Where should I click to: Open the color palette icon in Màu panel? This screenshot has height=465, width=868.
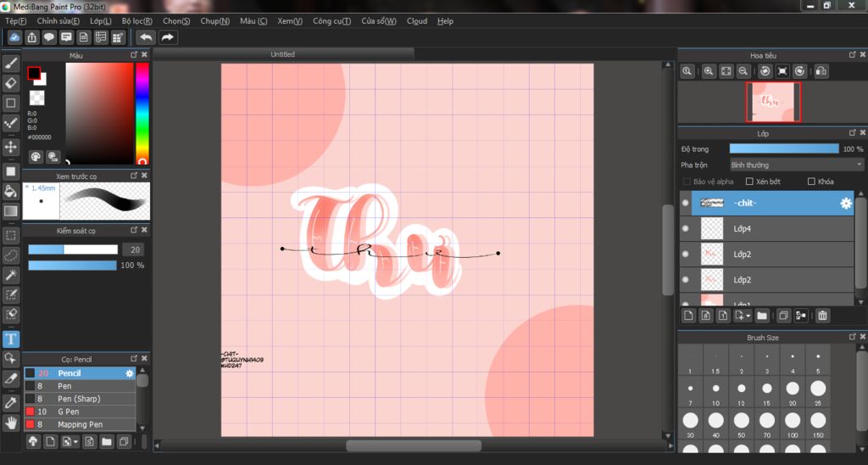click(36, 157)
